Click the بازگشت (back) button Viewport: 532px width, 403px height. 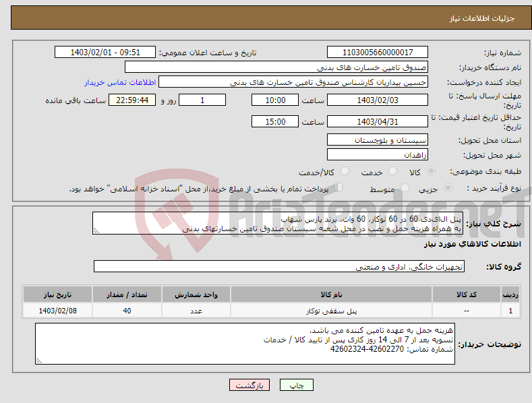coord(249,385)
